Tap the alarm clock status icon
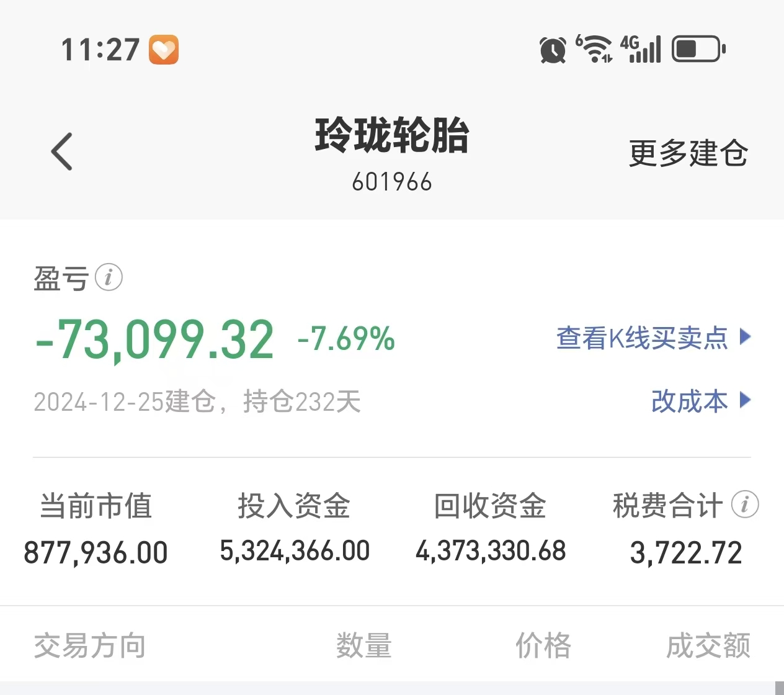 coord(553,50)
